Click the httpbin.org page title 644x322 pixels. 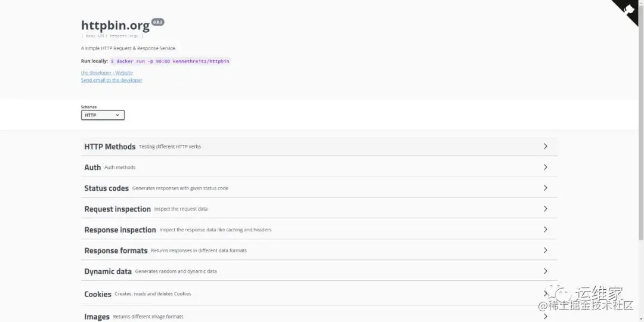pos(116,26)
